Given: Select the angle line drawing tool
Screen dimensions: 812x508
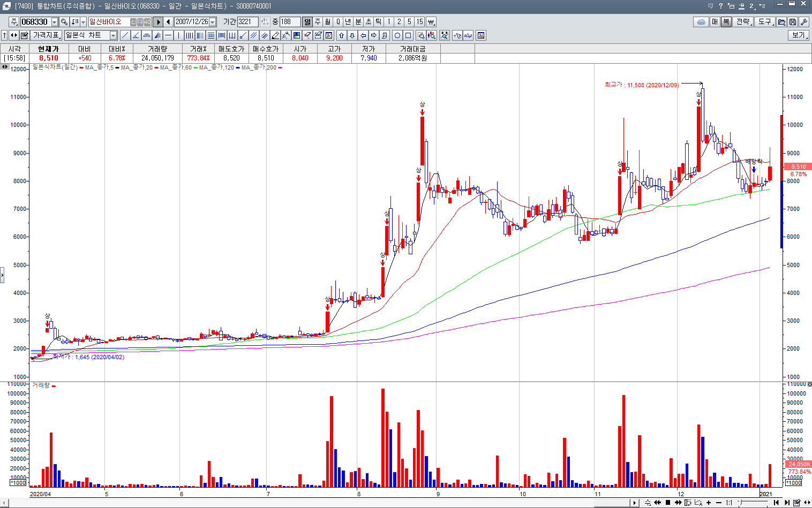Looking at the screenshot, I should 136,35.
